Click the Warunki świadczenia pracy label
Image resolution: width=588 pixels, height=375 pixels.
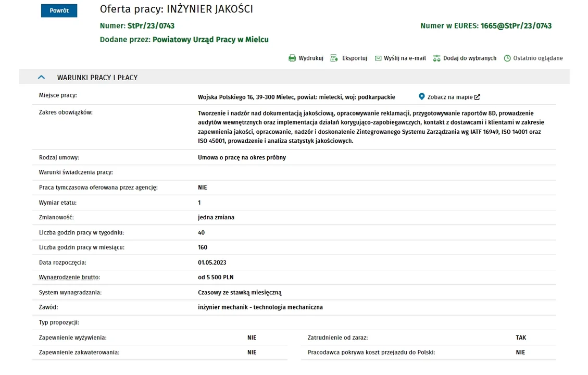click(x=76, y=172)
